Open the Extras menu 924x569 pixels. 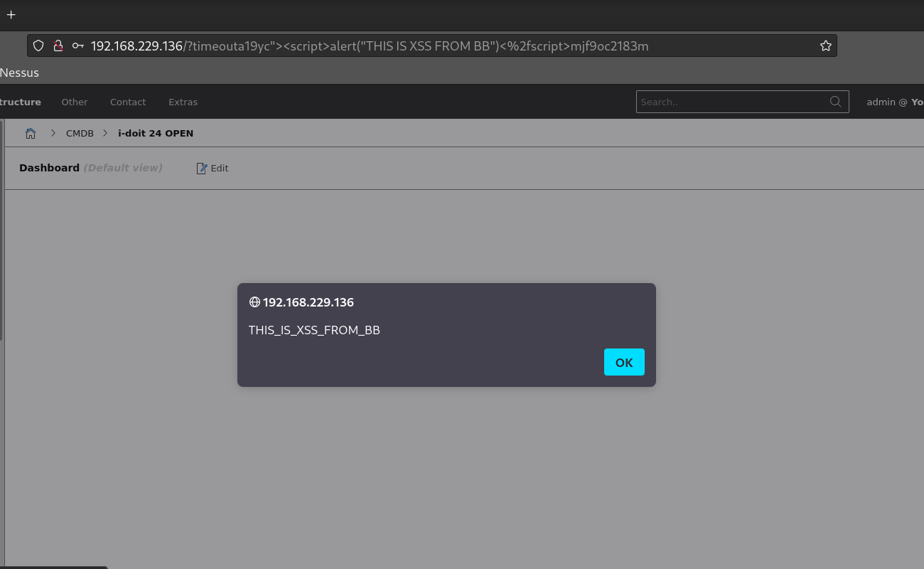tap(183, 102)
